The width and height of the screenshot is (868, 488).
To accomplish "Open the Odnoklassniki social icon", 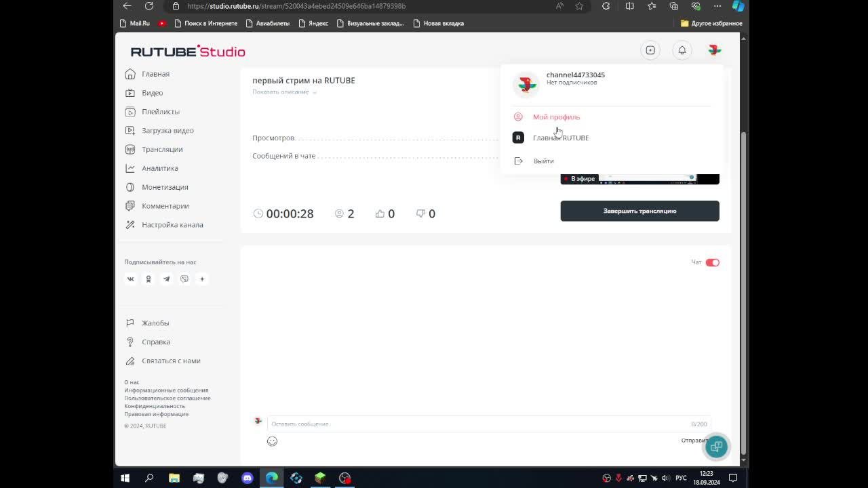I will [149, 279].
